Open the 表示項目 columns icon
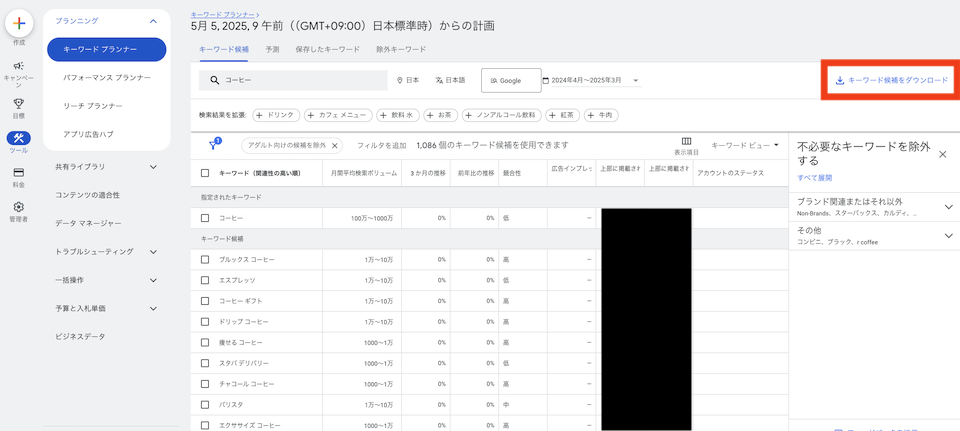This screenshot has height=431, width=960. click(686, 141)
